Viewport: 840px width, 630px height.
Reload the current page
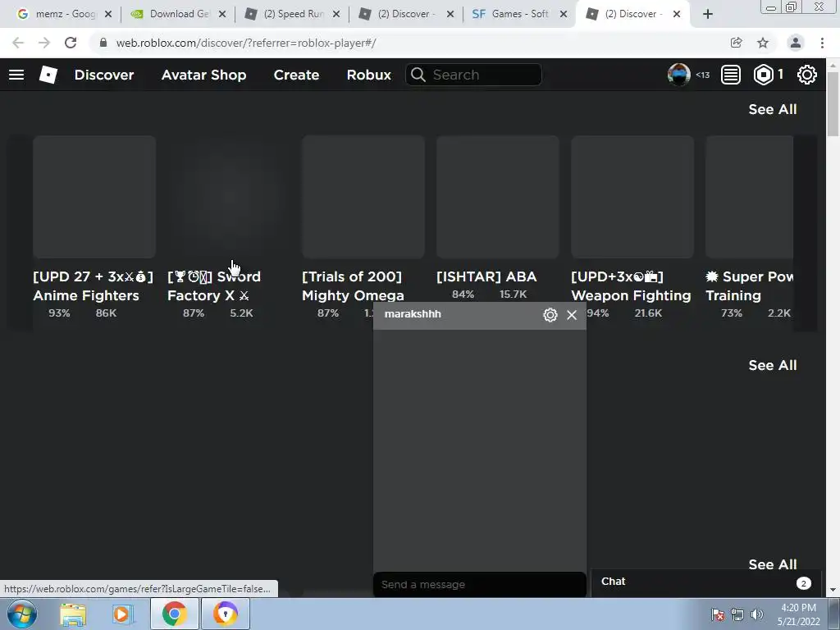(x=71, y=43)
